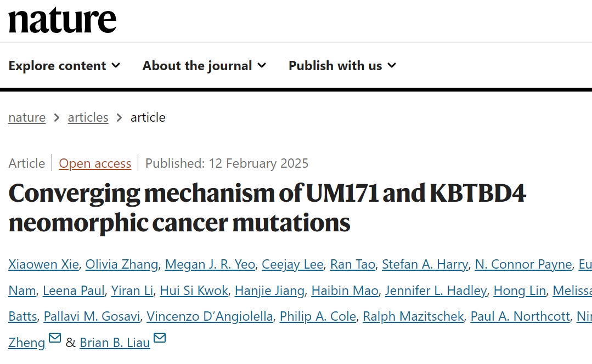Image resolution: width=592 pixels, height=364 pixels.
Task: Click the Nature logo
Action: 63,20
